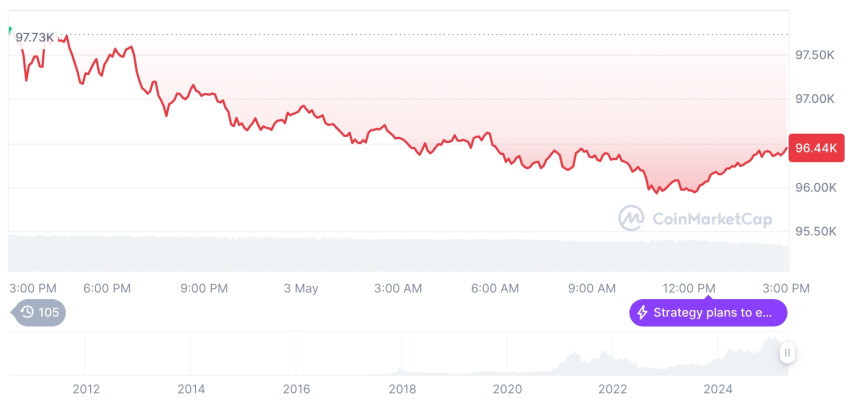Viewport: 860px width, 401px height.
Task: Click the 12:00 PM time axis label
Action: coord(690,288)
